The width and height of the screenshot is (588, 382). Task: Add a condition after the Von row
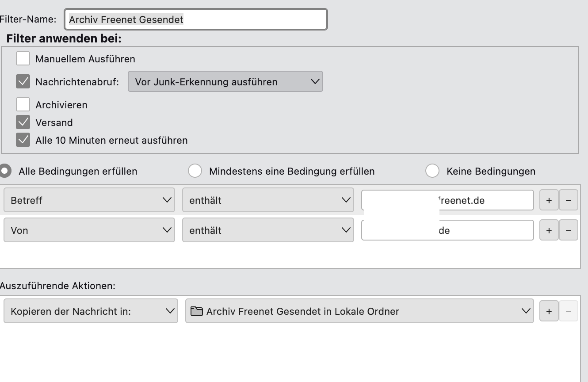(x=549, y=230)
